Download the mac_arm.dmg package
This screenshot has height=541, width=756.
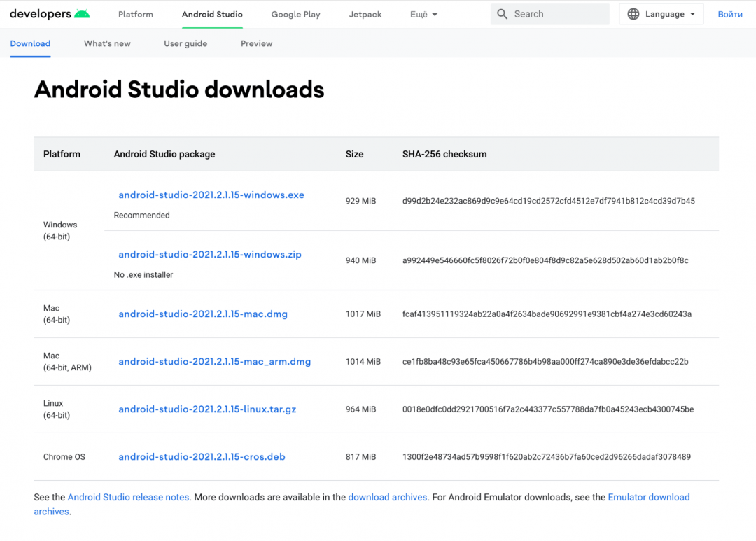214,362
